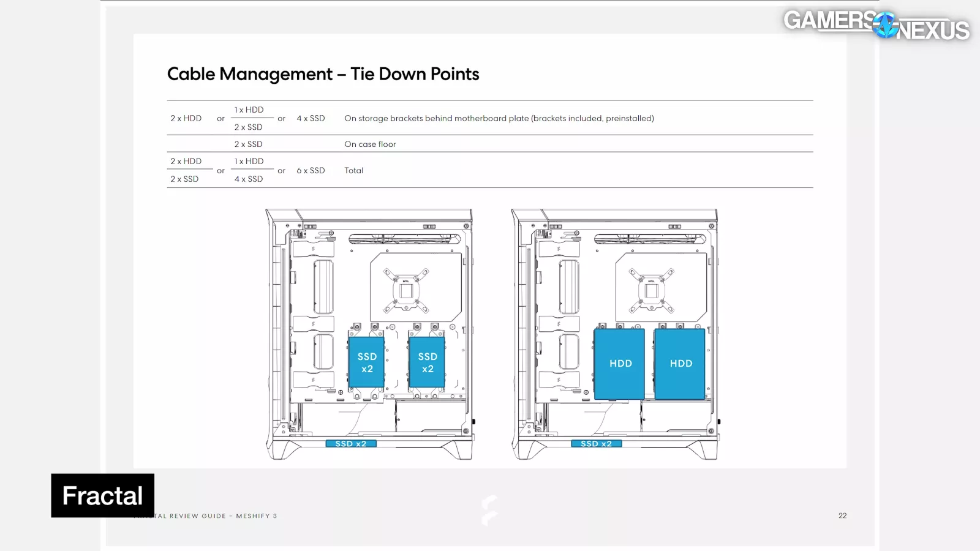Select the left blue HDD block
This screenshot has height=551, width=980.
(x=619, y=364)
